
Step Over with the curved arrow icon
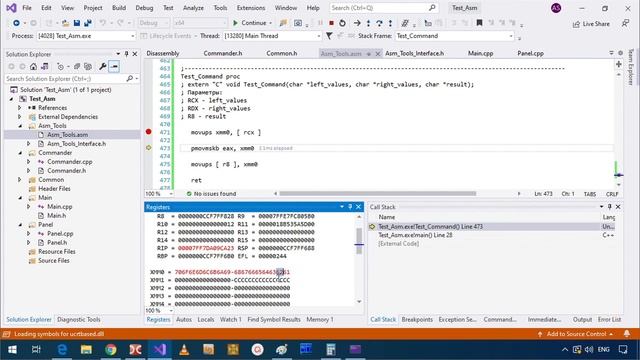(380, 23)
